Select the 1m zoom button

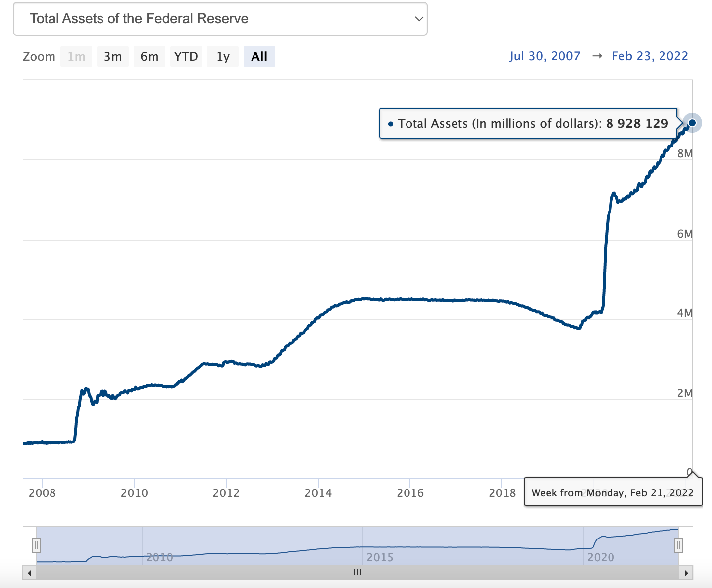point(76,56)
